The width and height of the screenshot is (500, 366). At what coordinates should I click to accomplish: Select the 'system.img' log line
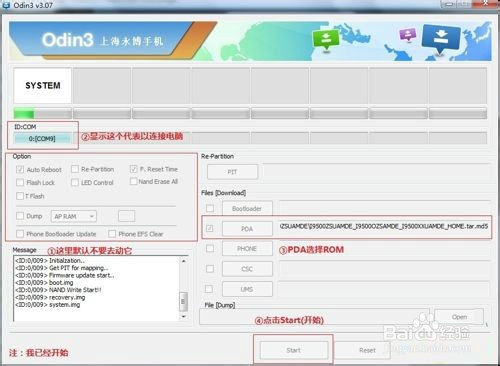47,305
